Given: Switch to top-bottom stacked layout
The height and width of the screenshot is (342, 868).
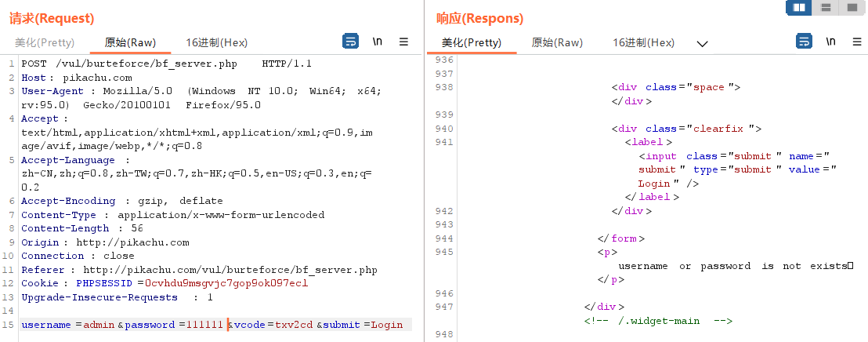Looking at the screenshot, I should click(826, 8).
